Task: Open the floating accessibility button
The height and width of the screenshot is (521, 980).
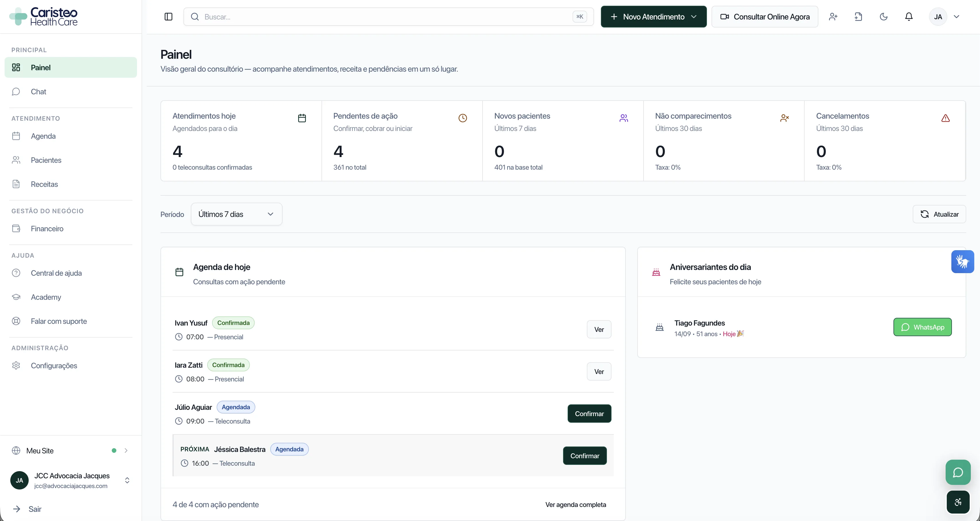Action: (x=958, y=502)
